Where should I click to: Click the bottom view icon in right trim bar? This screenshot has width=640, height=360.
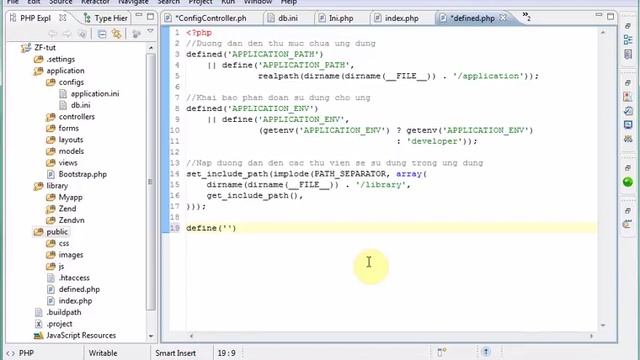(627, 224)
